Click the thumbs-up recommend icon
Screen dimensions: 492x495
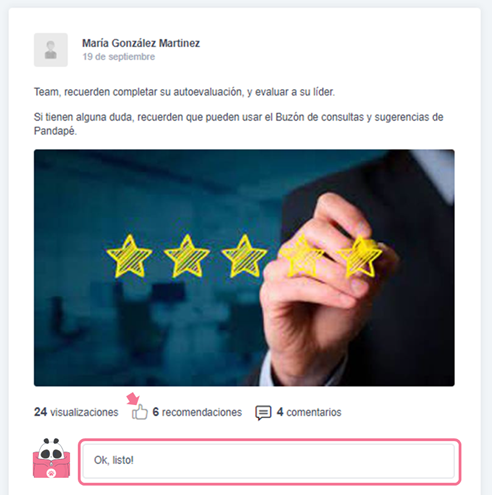click(140, 412)
